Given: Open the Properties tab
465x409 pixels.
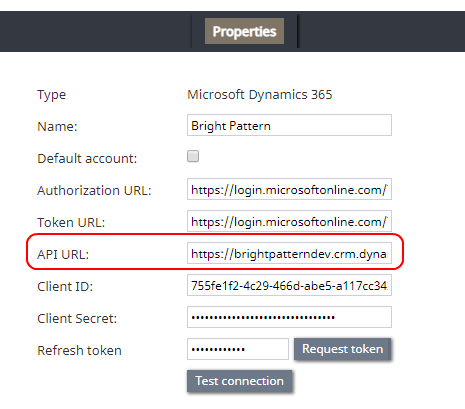Looking at the screenshot, I should [244, 31].
